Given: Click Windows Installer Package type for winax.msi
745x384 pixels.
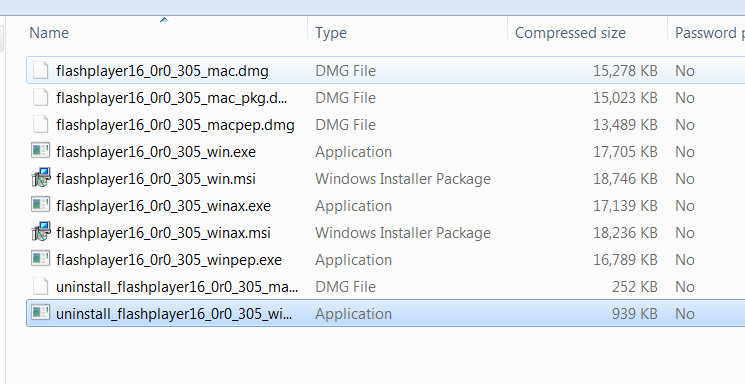Looking at the screenshot, I should tap(403, 233).
